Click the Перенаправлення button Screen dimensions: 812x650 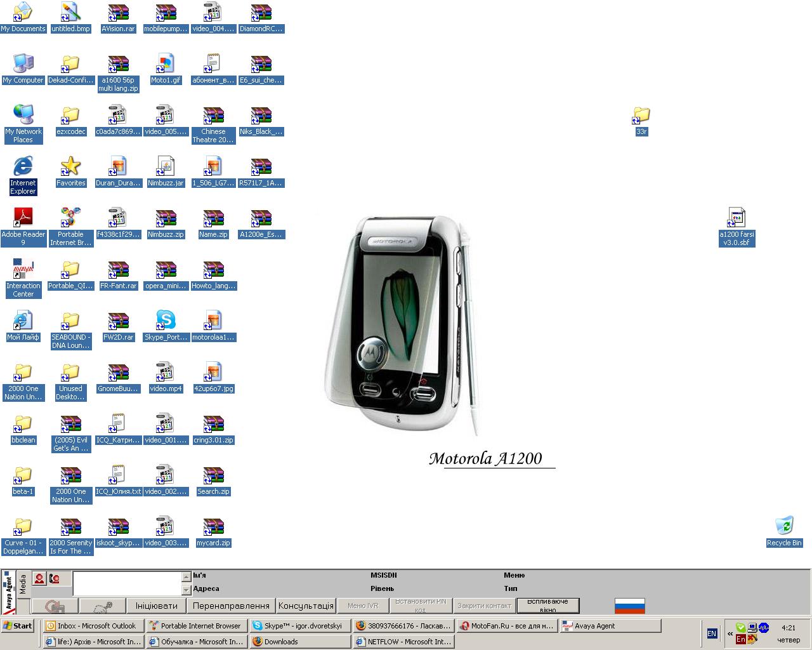click(x=231, y=606)
